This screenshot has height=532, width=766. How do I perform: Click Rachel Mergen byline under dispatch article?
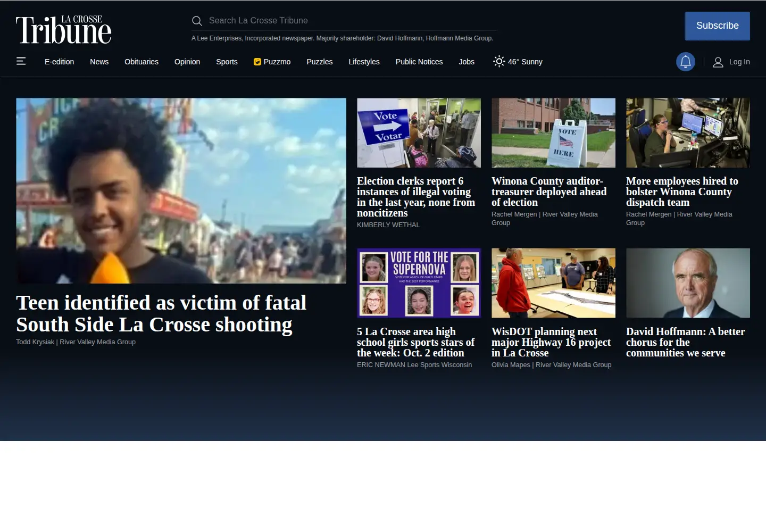(x=679, y=219)
